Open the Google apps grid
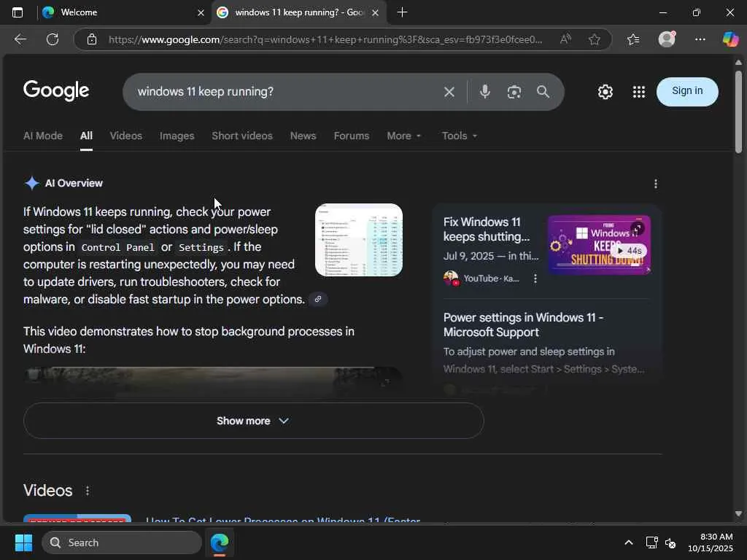Screen dimensions: 747x560 click(639, 92)
